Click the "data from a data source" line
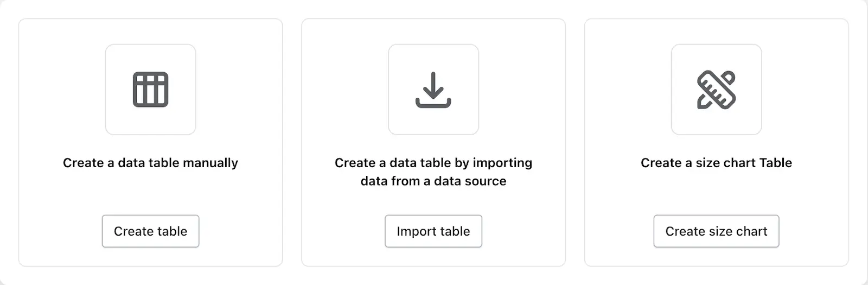868x285 pixels. 433,181
